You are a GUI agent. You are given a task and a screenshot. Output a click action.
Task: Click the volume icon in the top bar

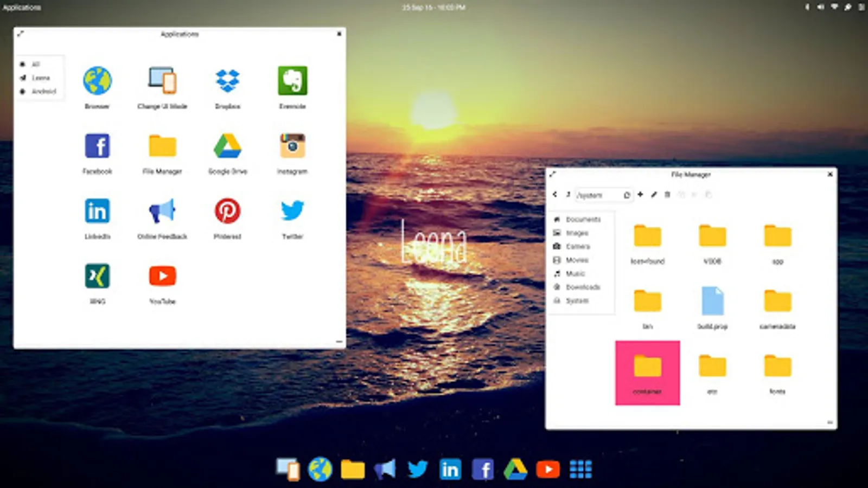click(820, 7)
